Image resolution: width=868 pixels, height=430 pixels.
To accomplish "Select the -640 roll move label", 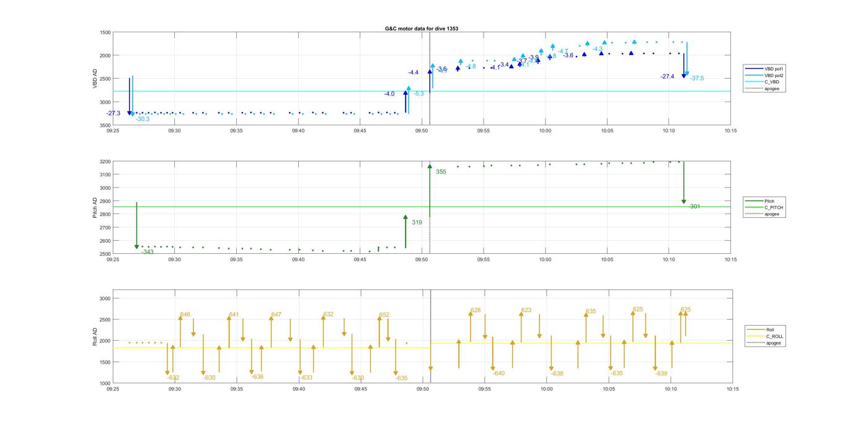I will pos(498,374).
